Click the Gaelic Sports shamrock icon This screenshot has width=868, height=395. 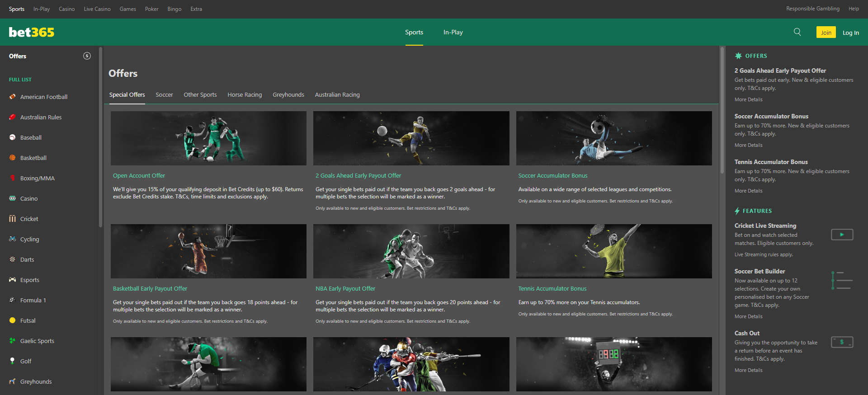coord(12,341)
